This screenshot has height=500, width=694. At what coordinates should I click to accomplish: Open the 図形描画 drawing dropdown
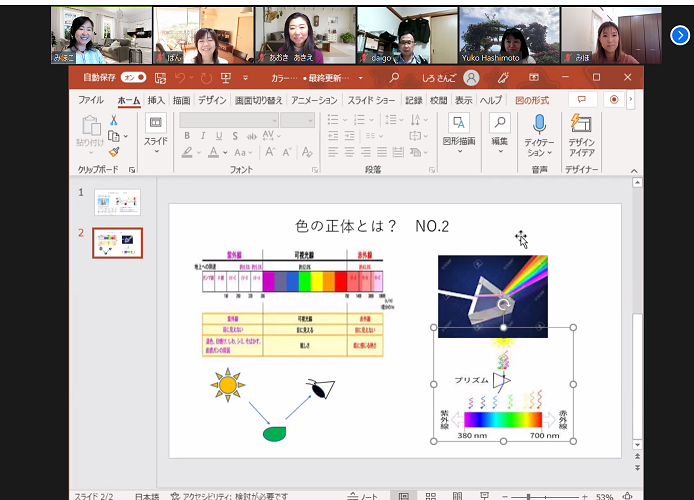point(459,134)
